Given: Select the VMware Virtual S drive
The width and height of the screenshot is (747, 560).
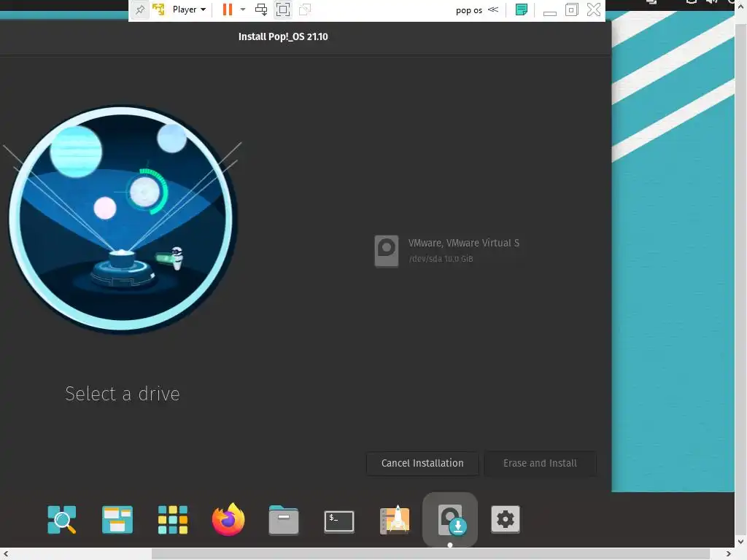Looking at the screenshot, I should coord(446,251).
